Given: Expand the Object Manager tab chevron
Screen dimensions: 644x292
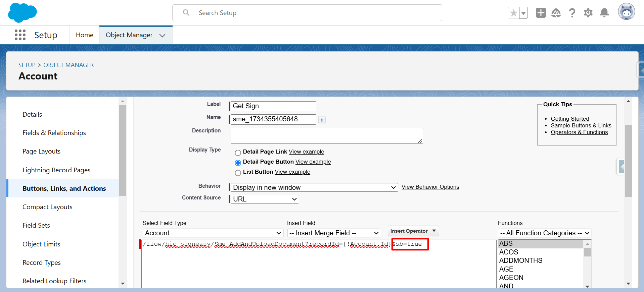Looking at the screenshot, I should (163, 35).
